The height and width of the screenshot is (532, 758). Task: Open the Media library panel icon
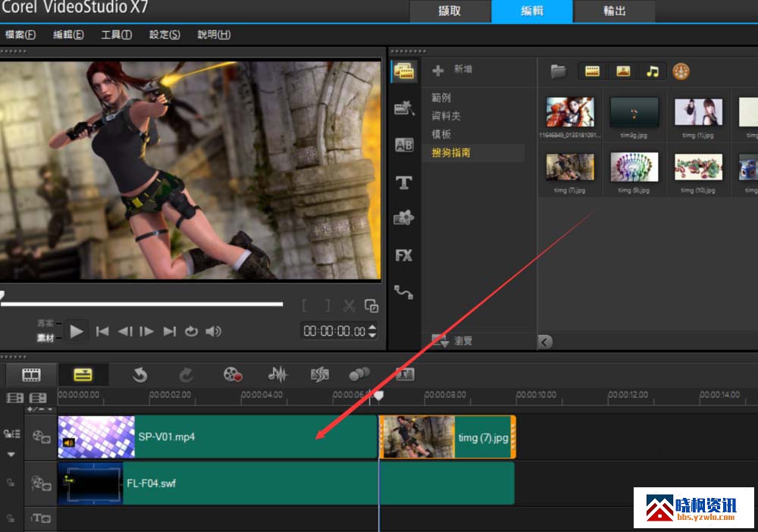point(404,72)
